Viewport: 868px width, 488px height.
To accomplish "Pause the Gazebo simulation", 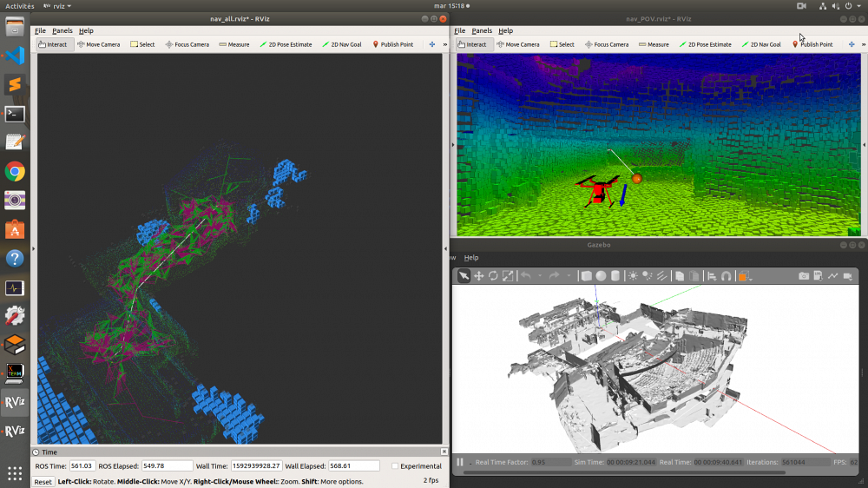I will [x=460, y=462].
